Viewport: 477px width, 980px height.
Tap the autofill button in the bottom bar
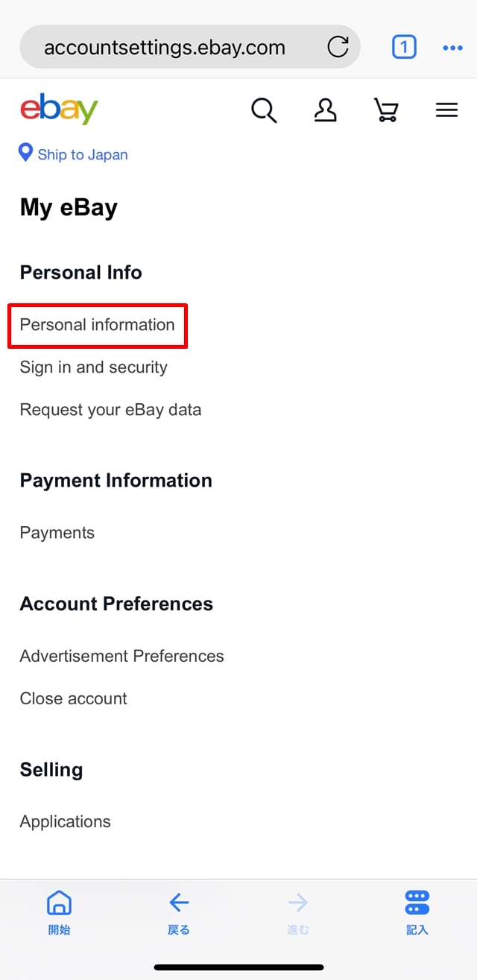[x=417, y=911]
